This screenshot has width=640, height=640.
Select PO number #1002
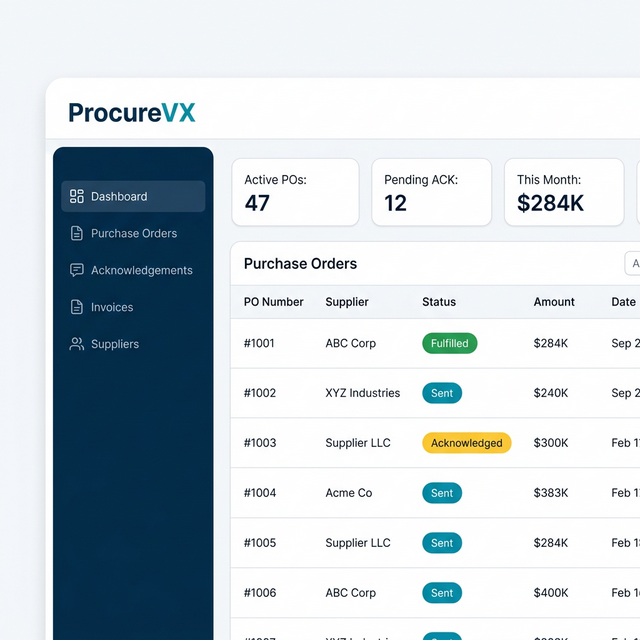(x=260, y=393)
